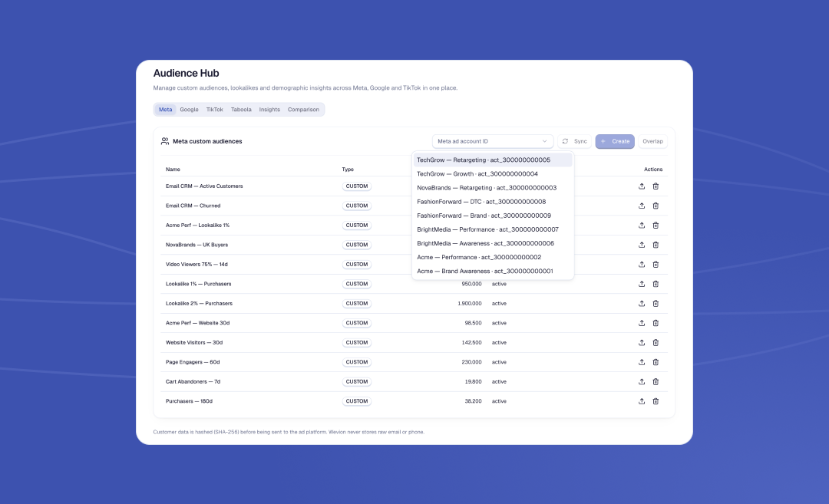Delete the Website Visitors — 30d audience
Screen dimensions: 829x504
click(x=656, y=342)
